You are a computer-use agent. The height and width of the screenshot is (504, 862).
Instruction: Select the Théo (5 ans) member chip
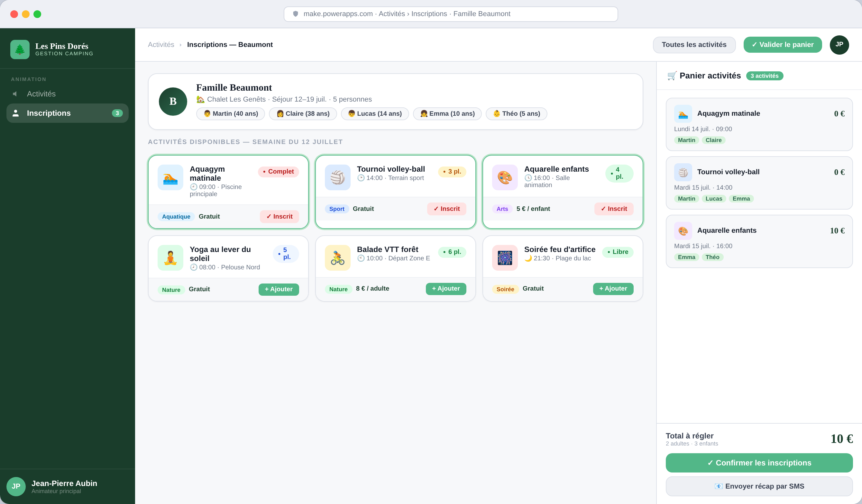(516, 114)
